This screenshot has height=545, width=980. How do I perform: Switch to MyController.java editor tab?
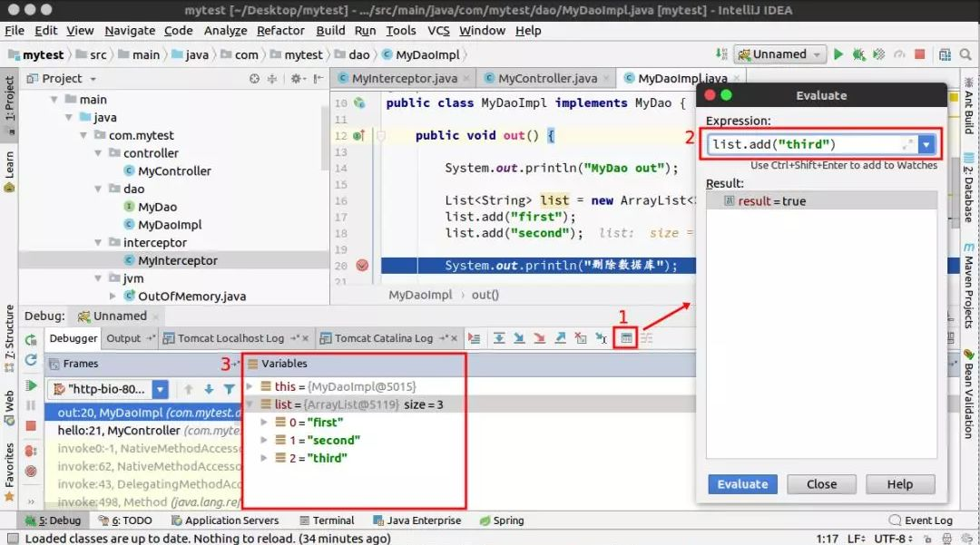(547, 79)
